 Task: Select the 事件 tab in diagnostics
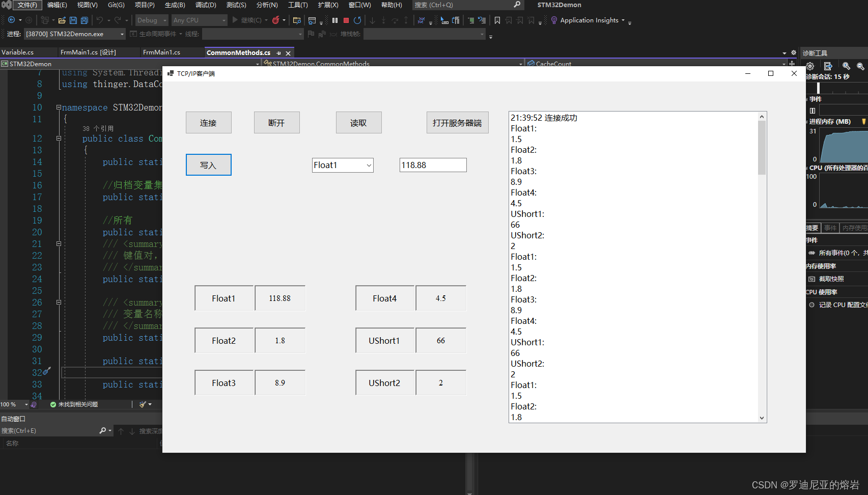pos(830,228)
